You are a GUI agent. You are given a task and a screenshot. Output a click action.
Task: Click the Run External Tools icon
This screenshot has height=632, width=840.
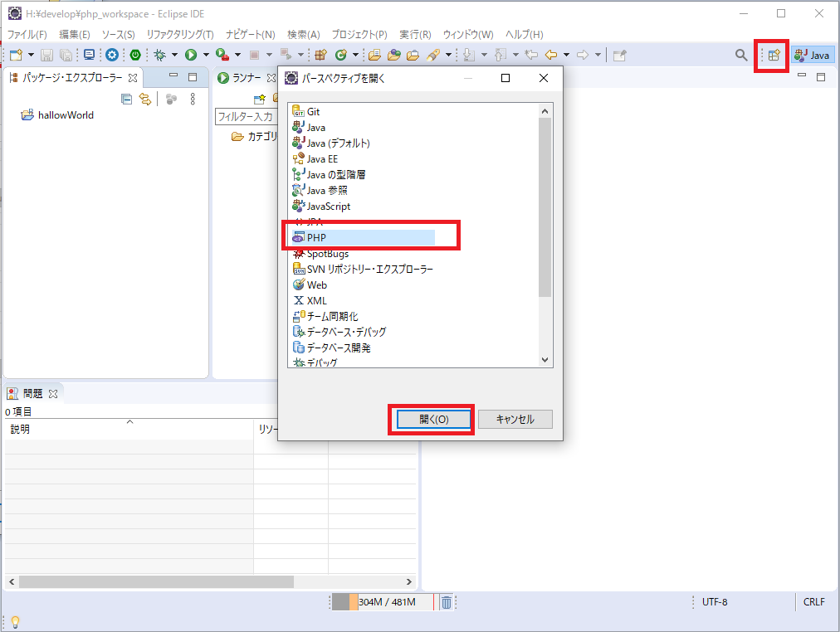click(222, 55)
